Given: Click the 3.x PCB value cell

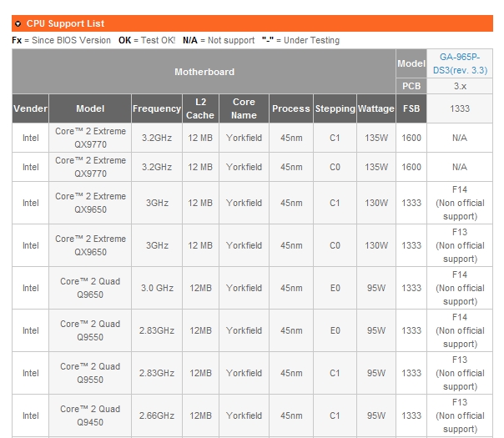Looking at the screenshot, I should [x=460, y=86].
